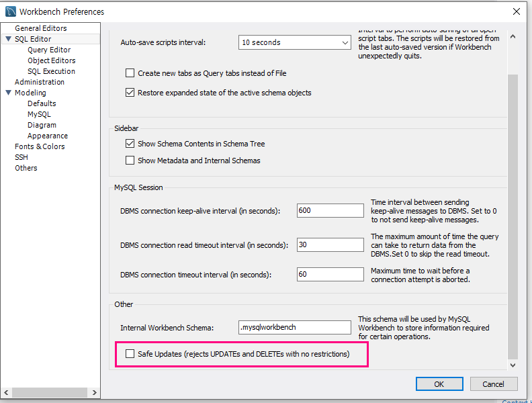Collapse the Modeling tree node
Screen dimensions: 532x403
pos(9,93)
